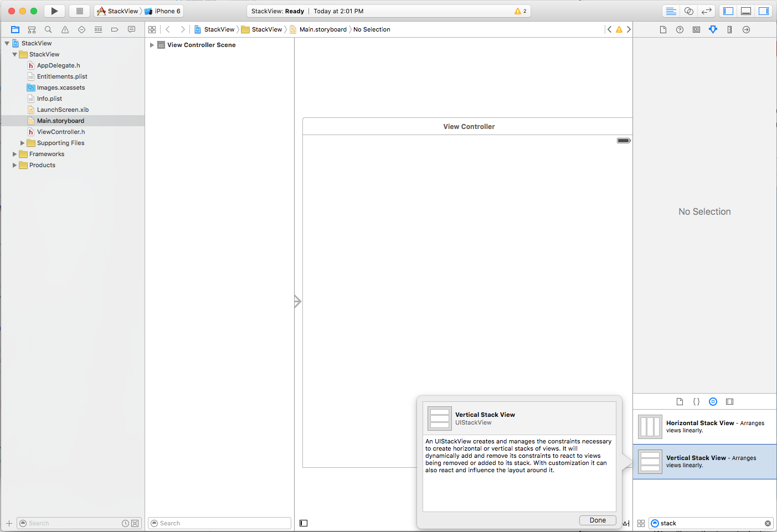Open the Size inspector
This screenshot has width=777, height=532.
[729, 29]
